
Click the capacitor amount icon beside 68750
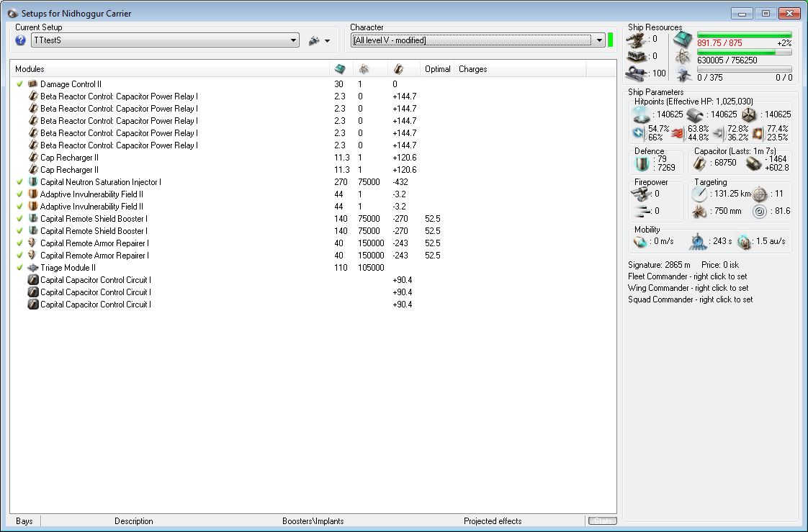pyautogui.click(x=700, y=163)
